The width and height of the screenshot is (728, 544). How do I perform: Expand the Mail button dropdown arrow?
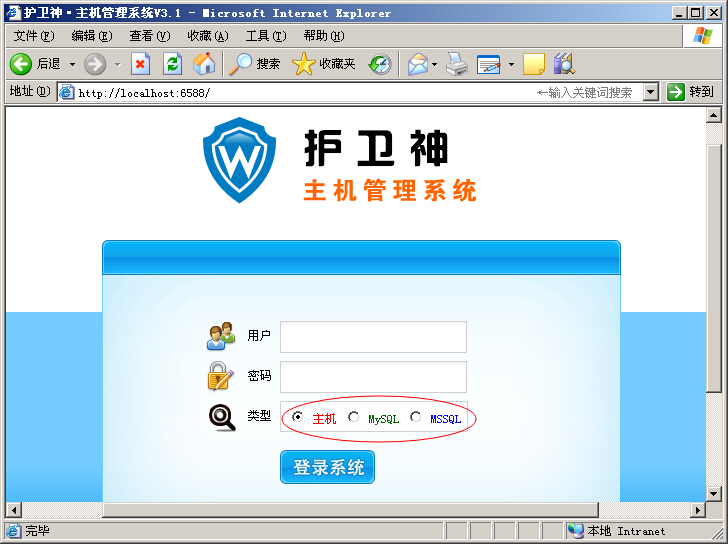(435, 64)
